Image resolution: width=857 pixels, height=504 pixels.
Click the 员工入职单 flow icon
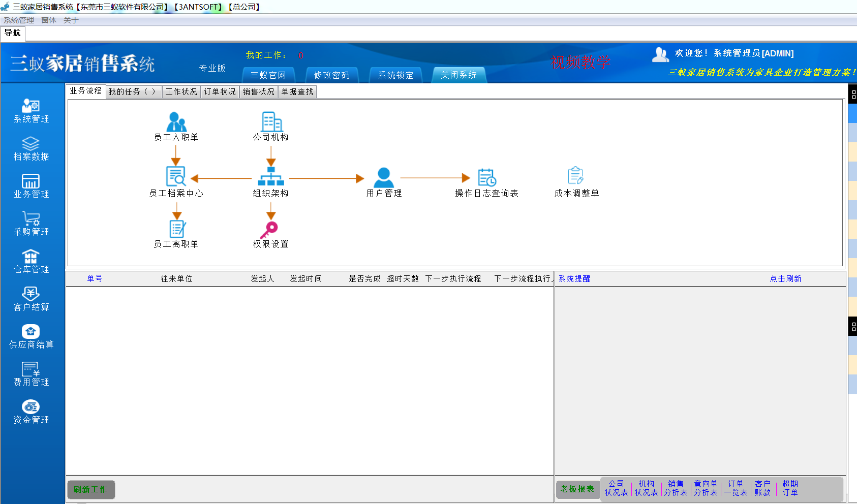click(x=176, y=122)
